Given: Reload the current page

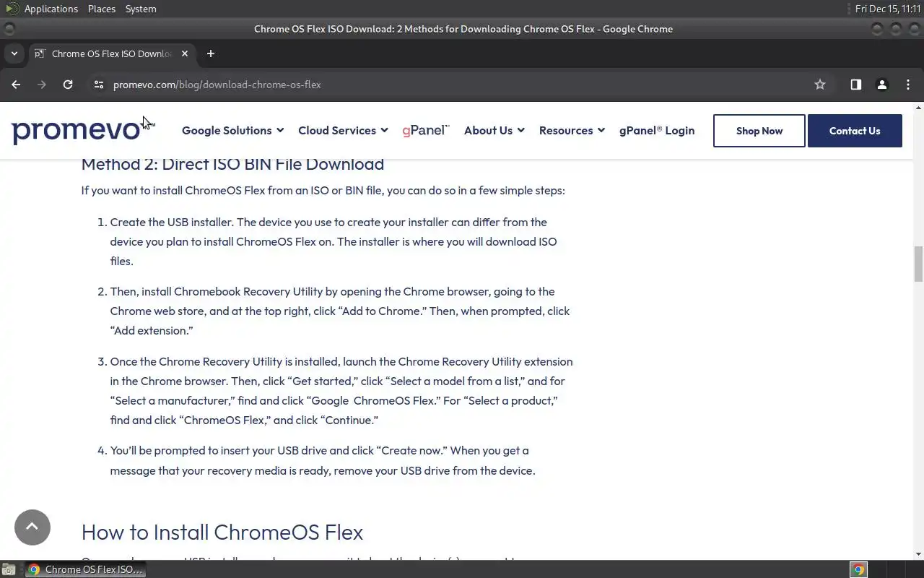Looking at the screenshot, I should (68, 85).
